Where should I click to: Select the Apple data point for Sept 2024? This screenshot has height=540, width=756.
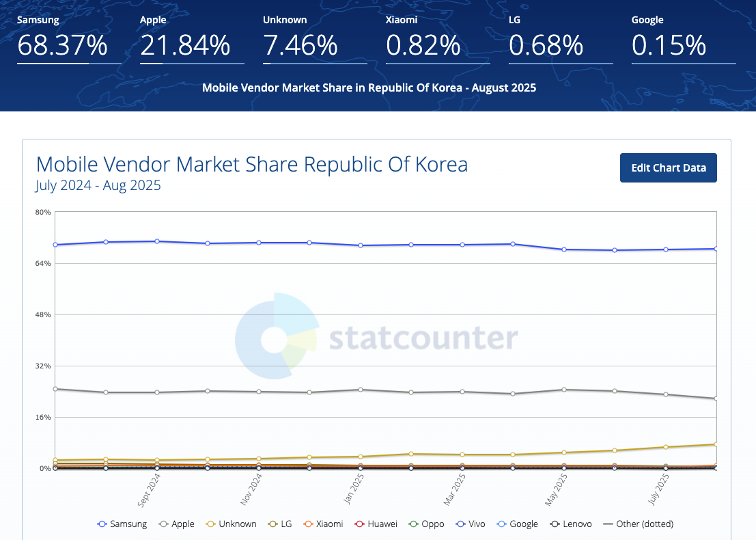(156, 392)
